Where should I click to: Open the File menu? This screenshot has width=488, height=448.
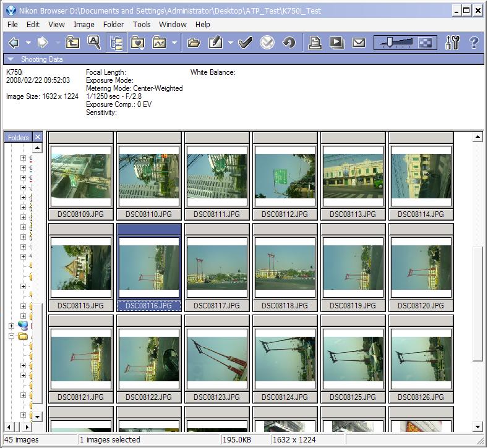tap(12, 25)
